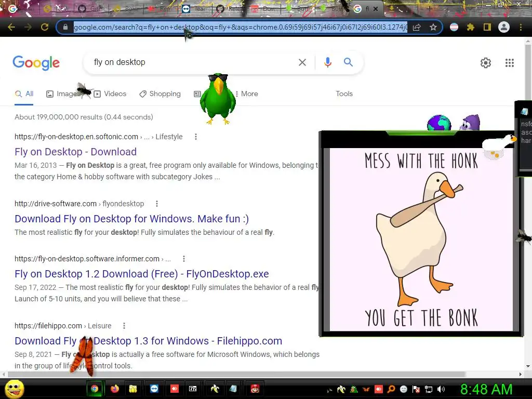
Task: Open options for the softonic.com result
Action: 195,137
